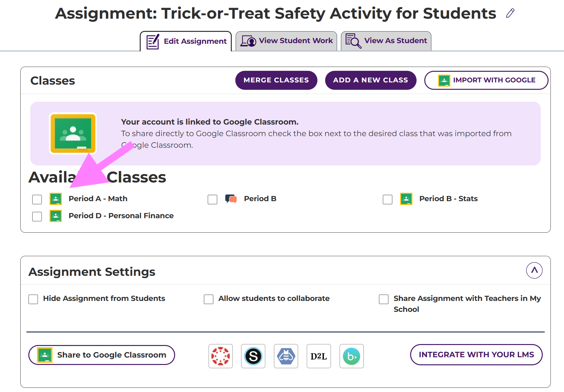
Task: Tick Period D - Personal Finance checkbox
Action: pos(37,217)
